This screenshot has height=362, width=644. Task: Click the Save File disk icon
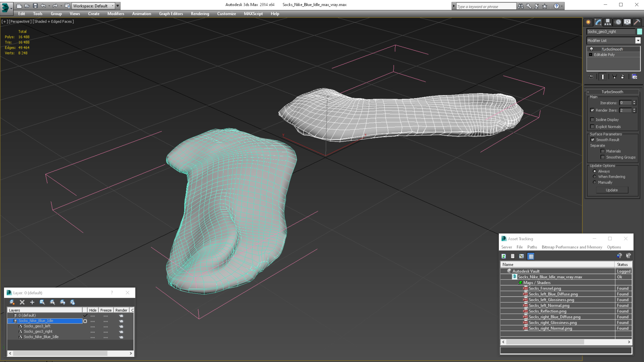point(35,6)
